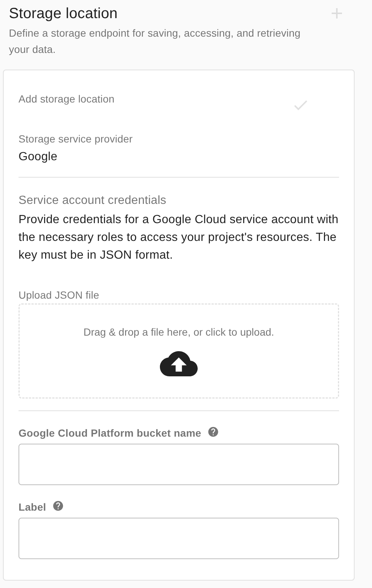
Task: Click the plus icon beside Storage location
Action: point(336,14)
